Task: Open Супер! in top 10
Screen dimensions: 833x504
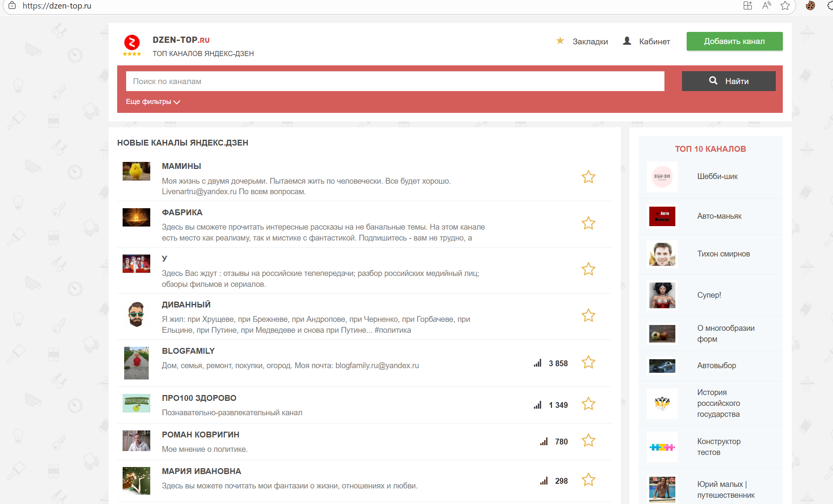Action: [709, 295]
